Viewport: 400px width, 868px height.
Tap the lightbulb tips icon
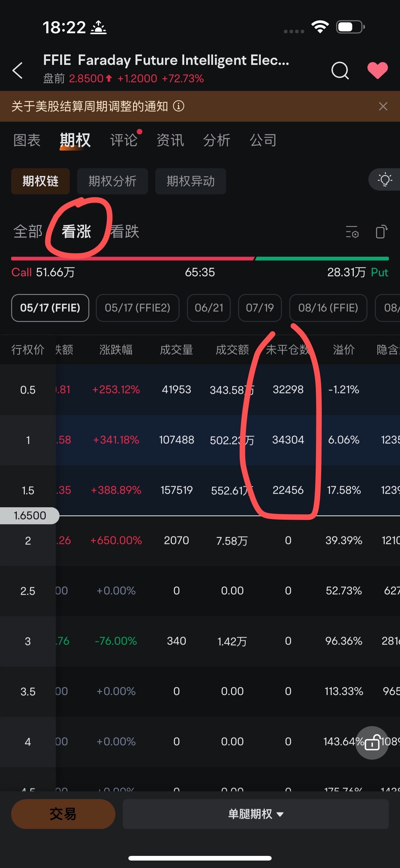pyautogui.click(x=384, y=180)
